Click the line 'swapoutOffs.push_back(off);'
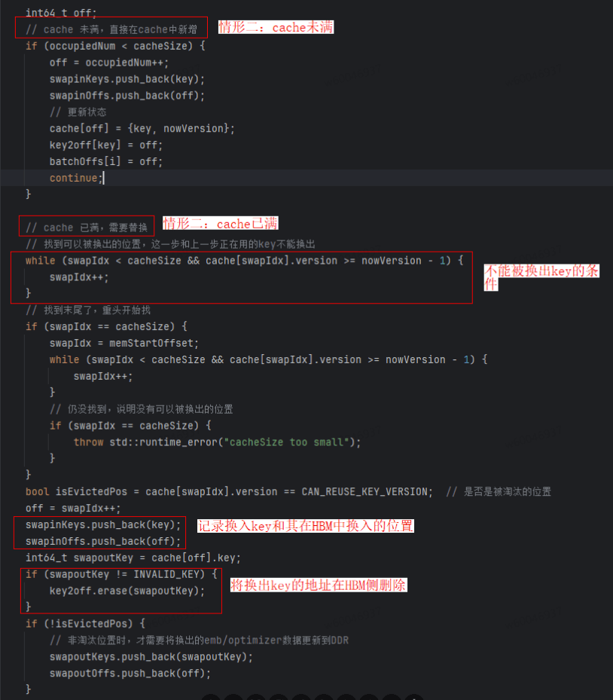This screenshot has height=700, width=613. click(130, 674)
